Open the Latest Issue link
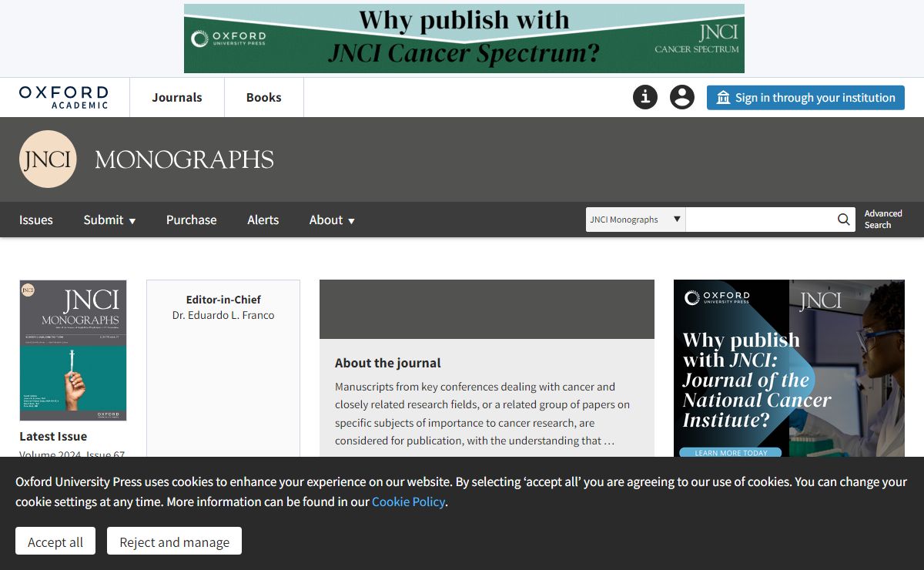 (x=53, y=436)
